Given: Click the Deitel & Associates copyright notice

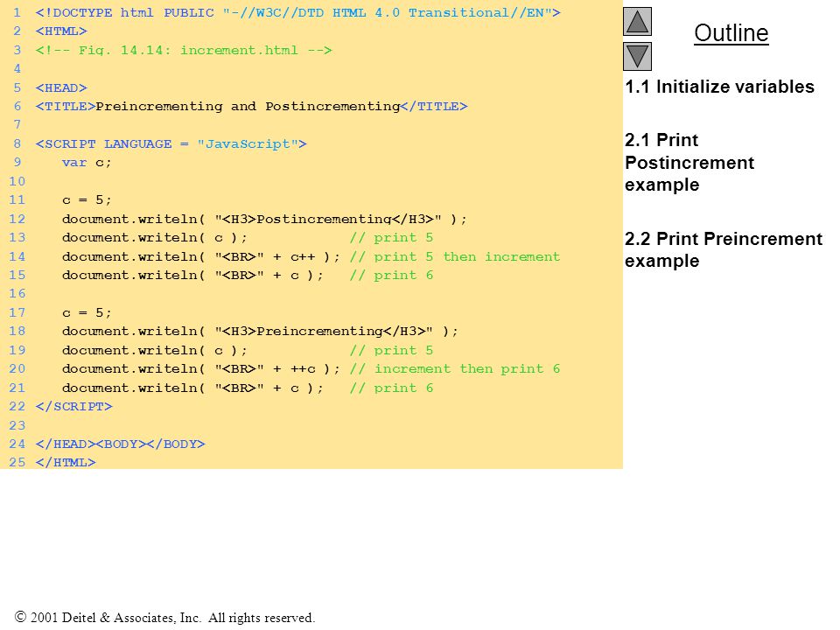Looking at the screenshot, I should tap(165, 618).
